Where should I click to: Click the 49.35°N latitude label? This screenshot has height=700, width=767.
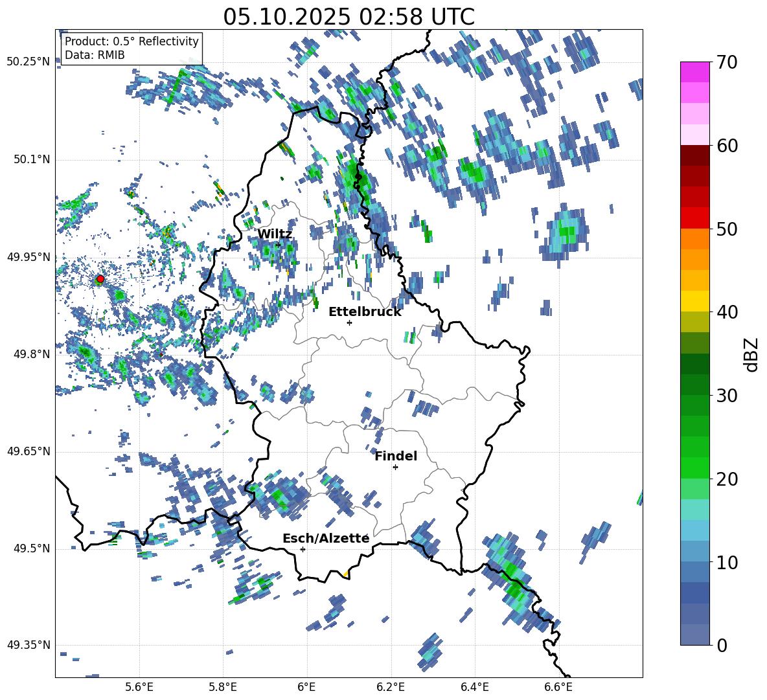pyautogui.click(x=29, y=645)
